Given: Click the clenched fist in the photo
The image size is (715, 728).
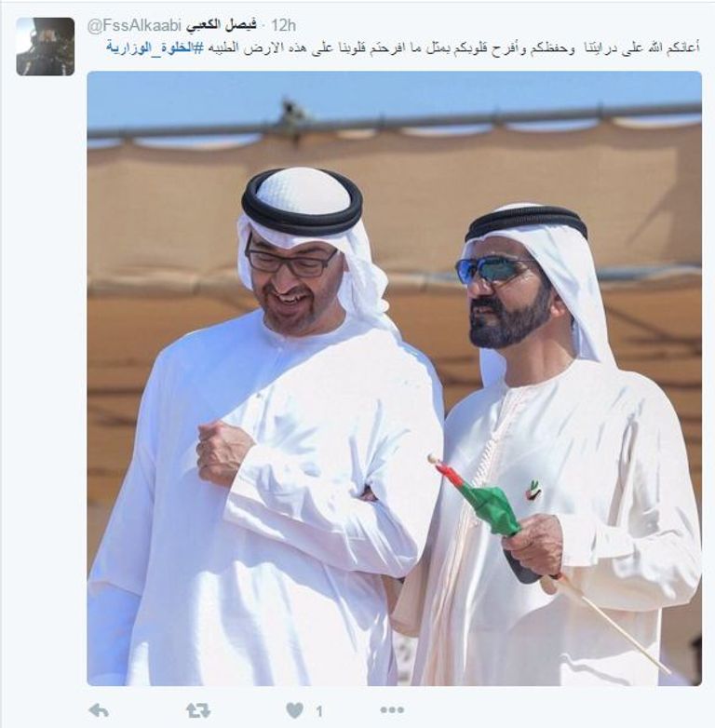Looking at the screenshot, I should [223, 452].
